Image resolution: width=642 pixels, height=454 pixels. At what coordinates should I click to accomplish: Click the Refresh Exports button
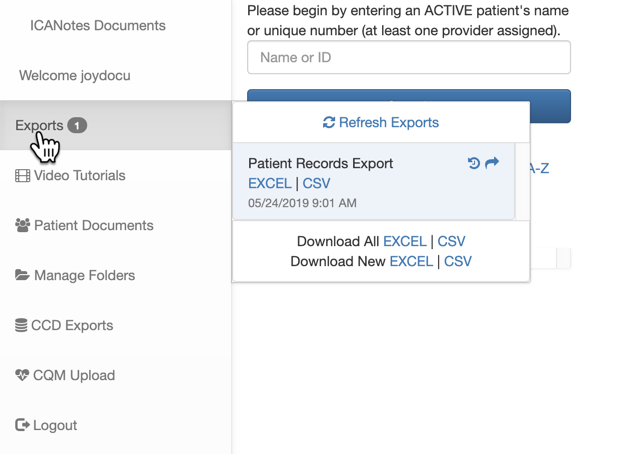click(381, 122)
